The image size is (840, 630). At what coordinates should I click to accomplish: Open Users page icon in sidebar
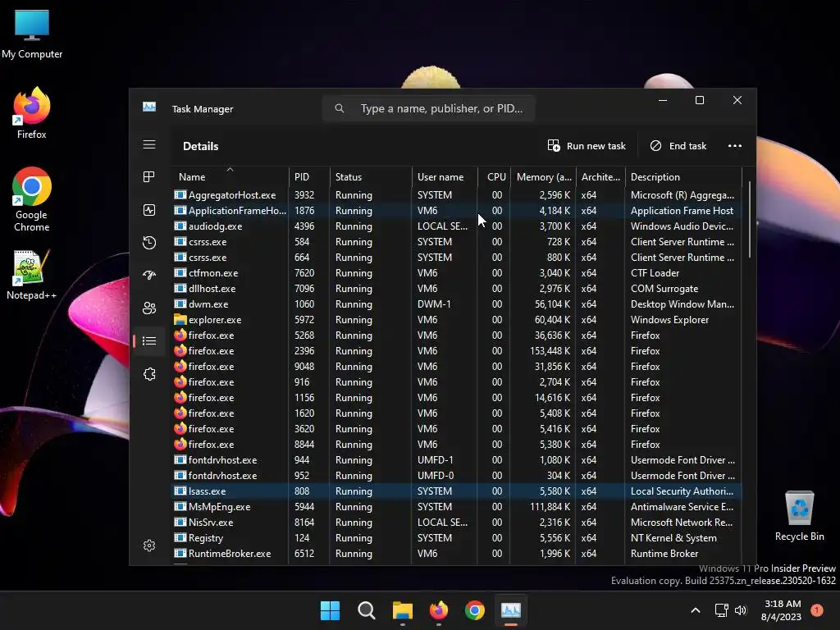coord(149,308)
